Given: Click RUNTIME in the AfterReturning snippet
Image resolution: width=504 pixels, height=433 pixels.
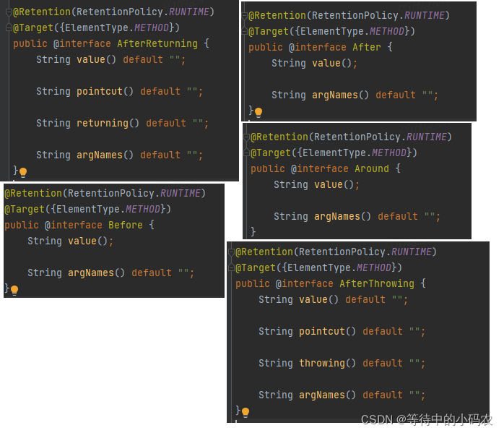Looking at the screenshot, I should click(x=189, y=12).
